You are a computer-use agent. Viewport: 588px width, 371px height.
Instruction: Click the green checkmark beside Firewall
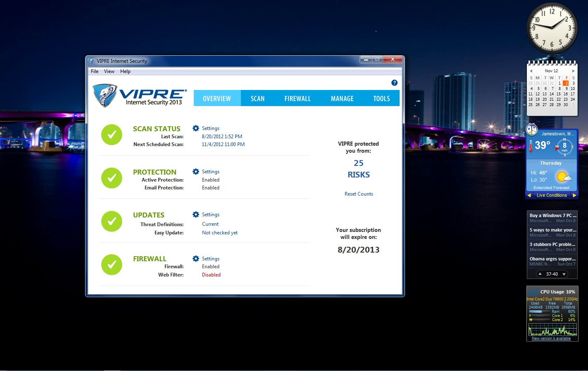[112, 265]
